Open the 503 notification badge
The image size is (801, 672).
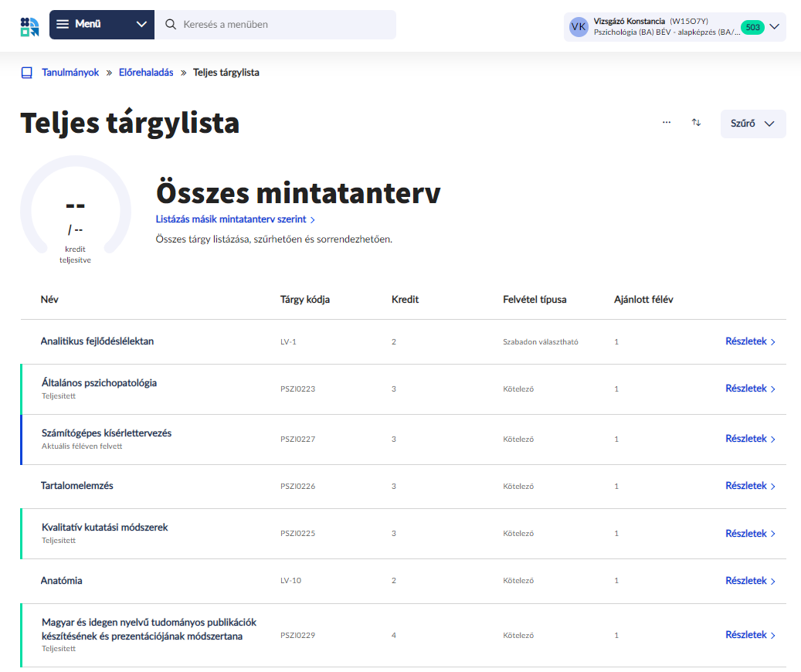tap(752, 27)
